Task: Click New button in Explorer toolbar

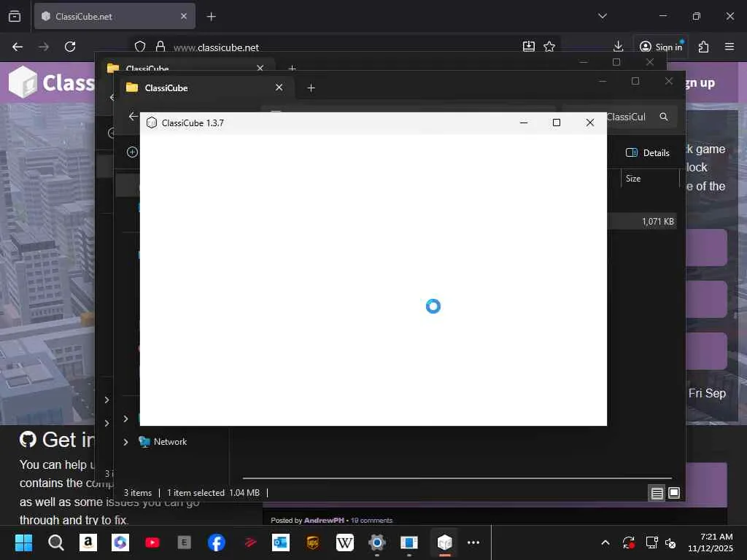Action: coord(132,152)
